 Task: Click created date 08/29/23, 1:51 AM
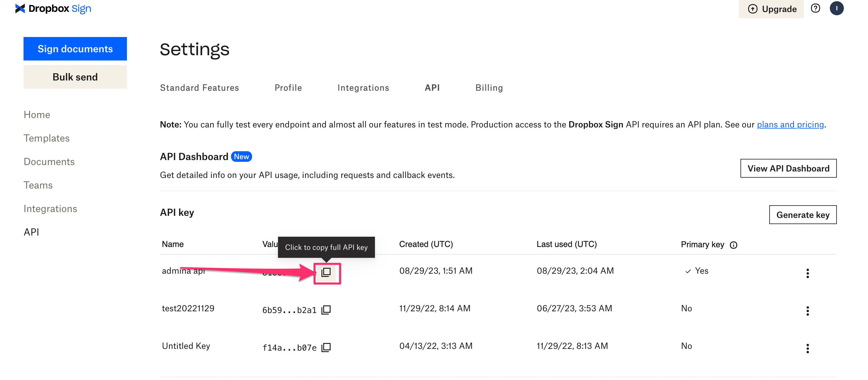point(436,271)
